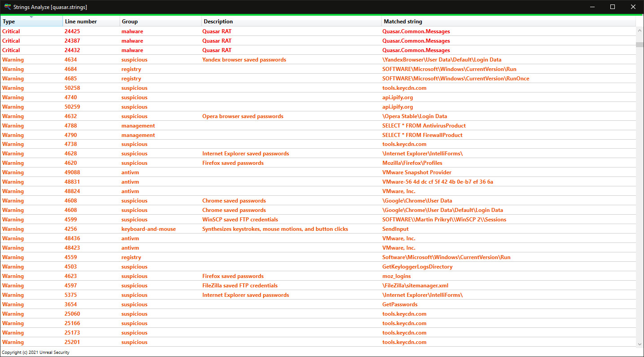Select the \YandexBrowser\User Data\Default\Login Data string
Image resolution: width=644 pixels, height=357 pixels.
(442, 60)
